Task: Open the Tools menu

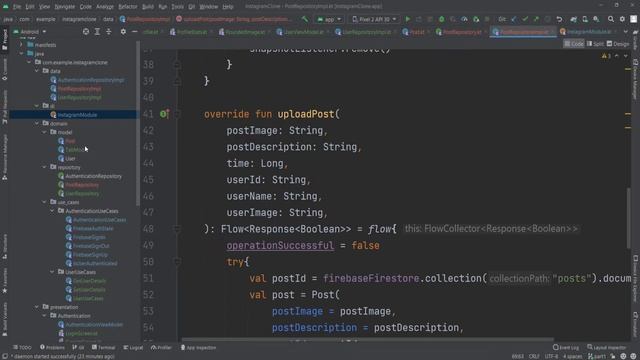Action: [x=177, y=7]
